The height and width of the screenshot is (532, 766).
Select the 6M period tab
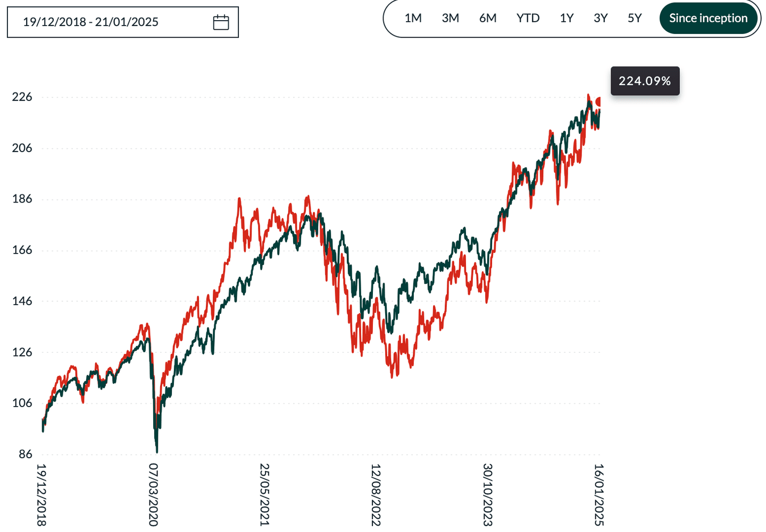[488, 18]
